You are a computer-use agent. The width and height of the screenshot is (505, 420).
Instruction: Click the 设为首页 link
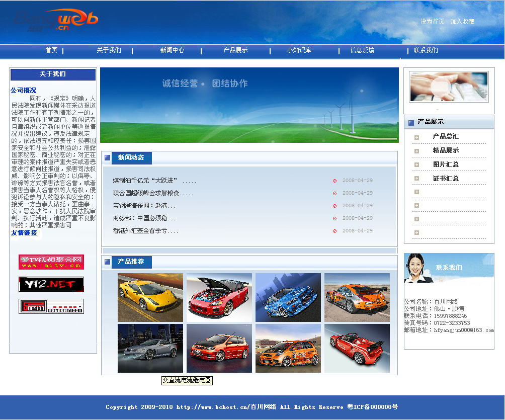pyautogui.click(x=432, y=22)
